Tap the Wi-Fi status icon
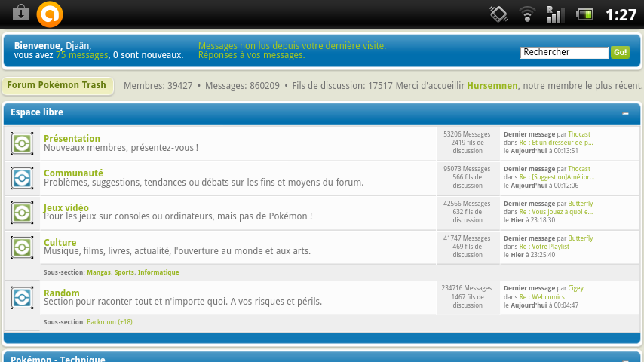 coord(527,15)
